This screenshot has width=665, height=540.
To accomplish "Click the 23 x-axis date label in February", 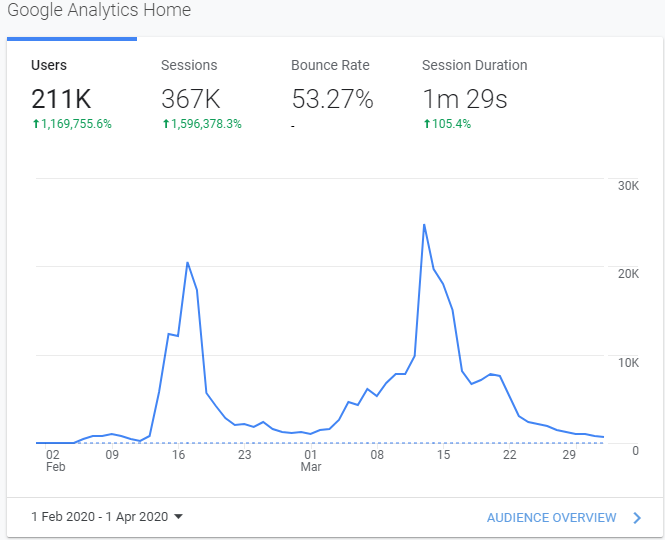I will click(x=245, y=455).
